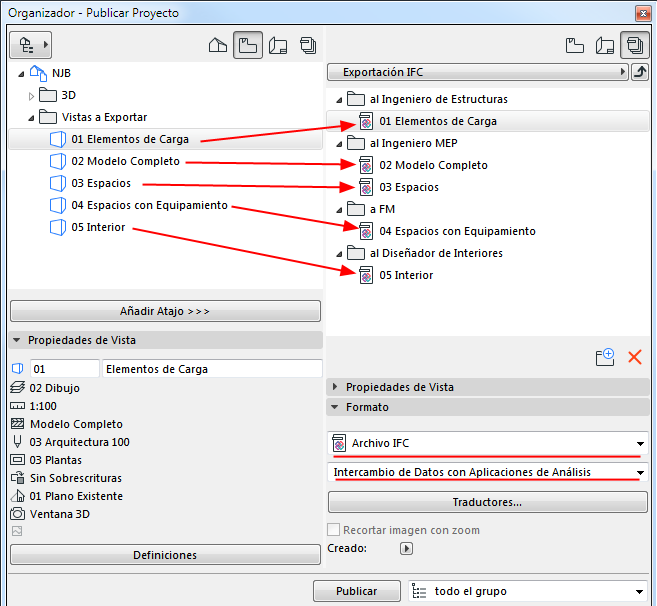Select the a FM folder
This screenshot has height=606, width=657.
point(371,209)
